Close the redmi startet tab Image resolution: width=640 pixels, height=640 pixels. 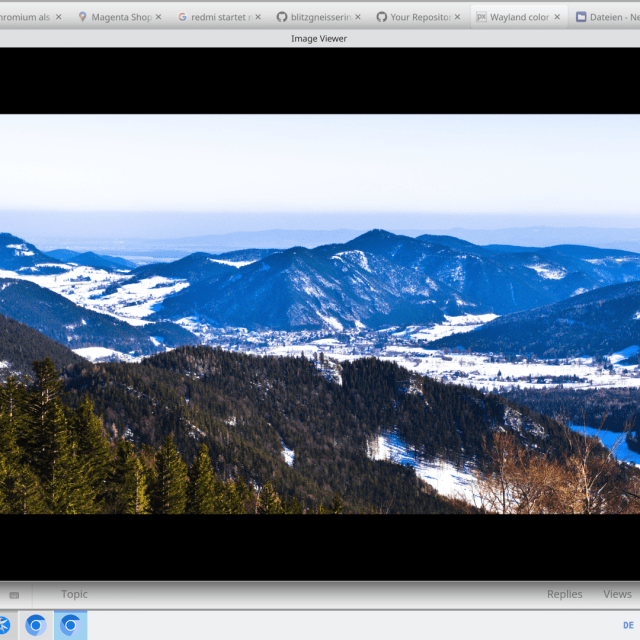pos(258,17)
